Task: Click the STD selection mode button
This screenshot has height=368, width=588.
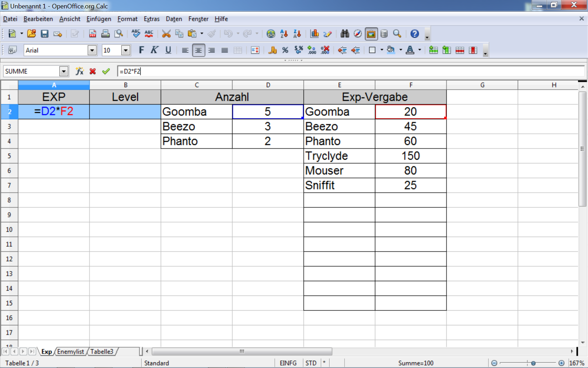Action: click(x=311, y=363)
